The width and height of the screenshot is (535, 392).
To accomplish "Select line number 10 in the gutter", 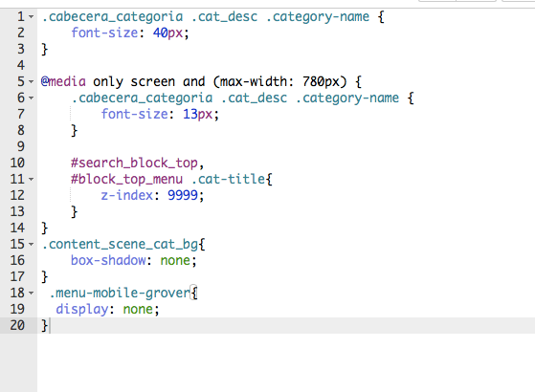I will click(17, 163).
